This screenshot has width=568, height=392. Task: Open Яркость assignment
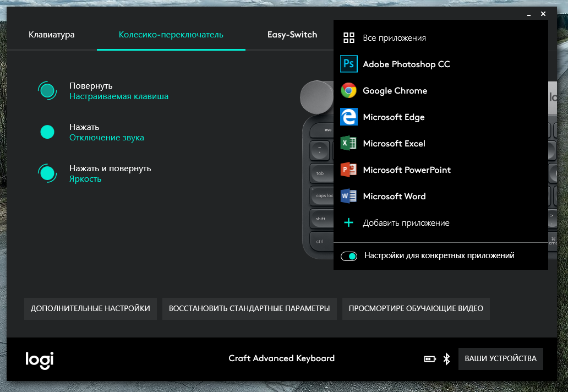tap(85, 179)
